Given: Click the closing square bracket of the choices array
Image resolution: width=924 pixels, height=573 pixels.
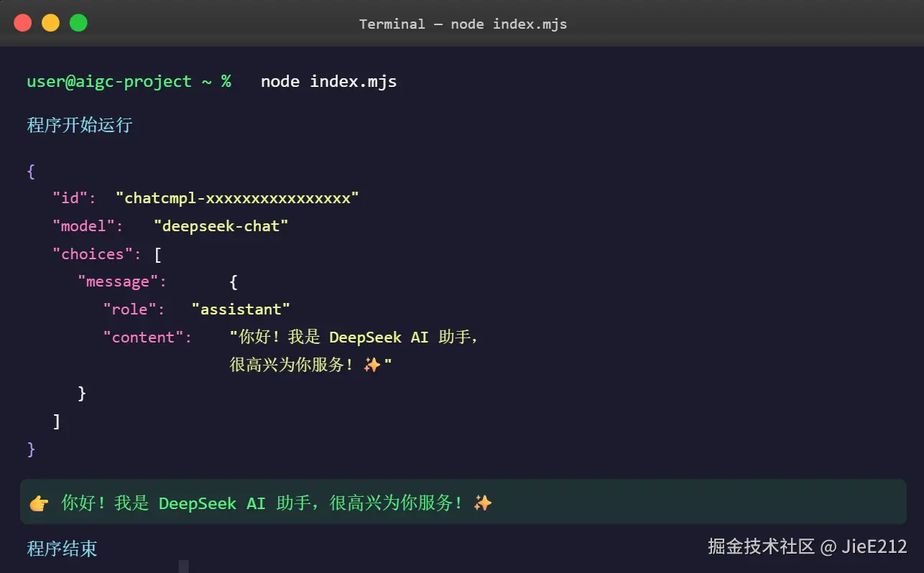Looking at the screenshot, I should point(57,421).
